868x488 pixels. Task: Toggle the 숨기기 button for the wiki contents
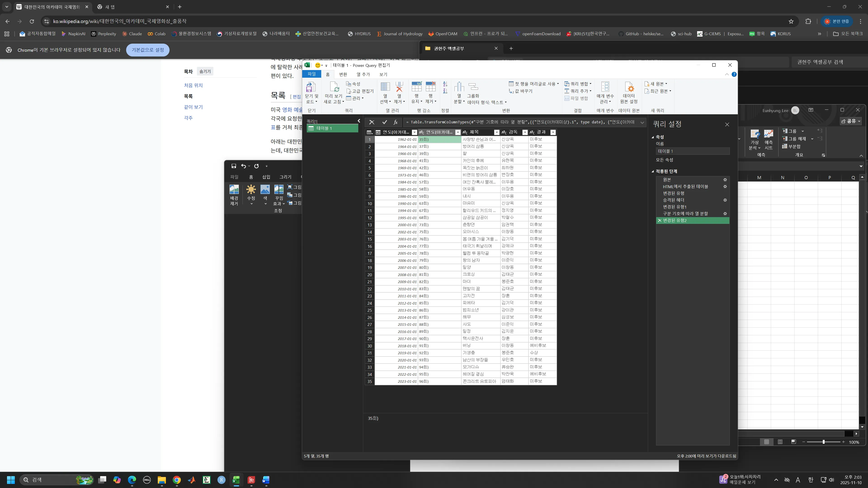coord(205,71)
